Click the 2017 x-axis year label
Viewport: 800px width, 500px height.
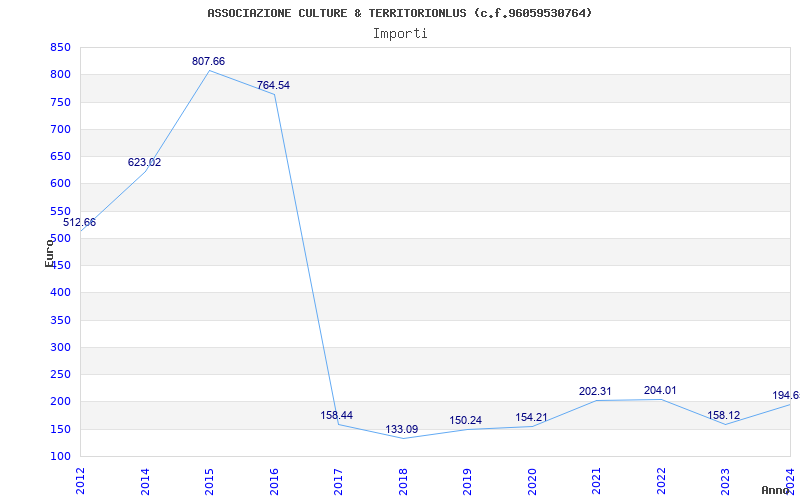[338, 481]
